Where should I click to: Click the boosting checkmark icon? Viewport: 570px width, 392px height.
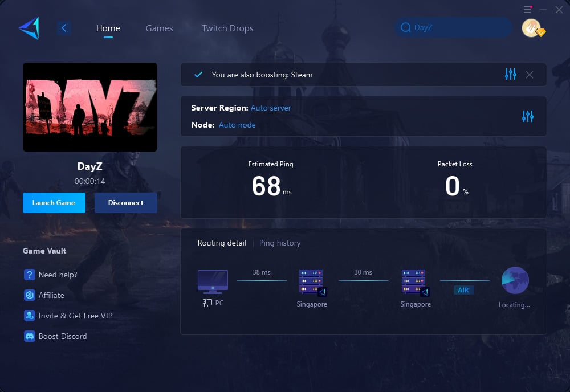pyautogui.click(x=198, y=75)
